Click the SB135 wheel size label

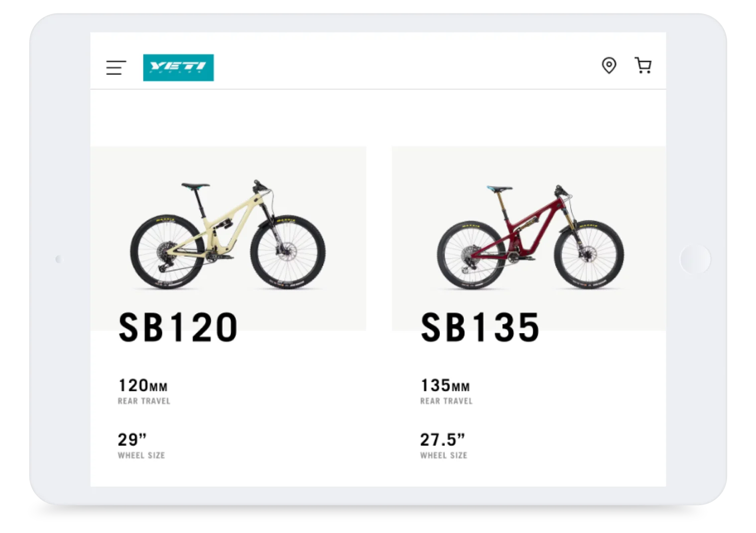444,455
